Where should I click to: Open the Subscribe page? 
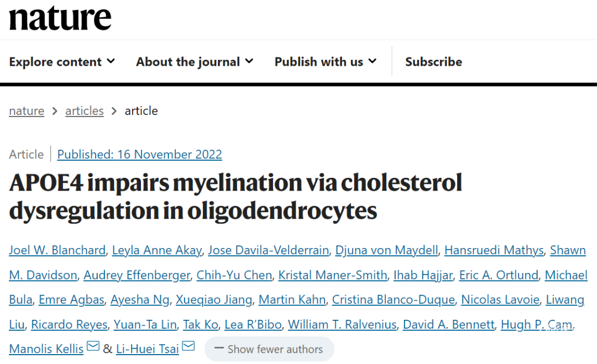pyautogui.click(x=434, y=62)
